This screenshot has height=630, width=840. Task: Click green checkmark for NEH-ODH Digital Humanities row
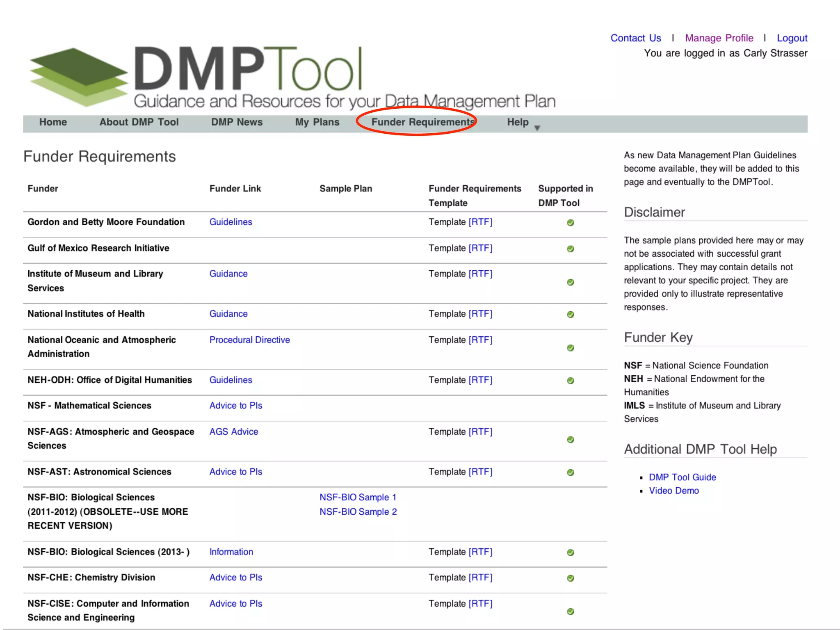(570, 381)
